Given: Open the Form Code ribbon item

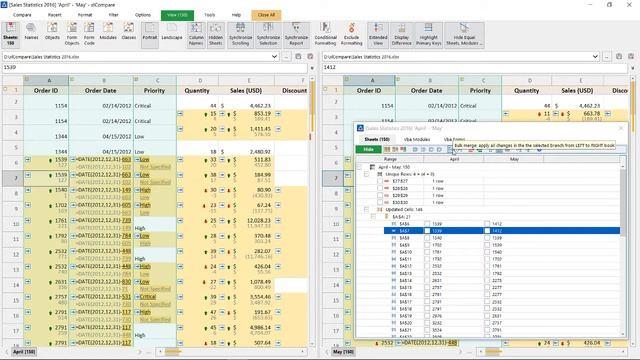Looking at the screenshot, I should 89,35.
